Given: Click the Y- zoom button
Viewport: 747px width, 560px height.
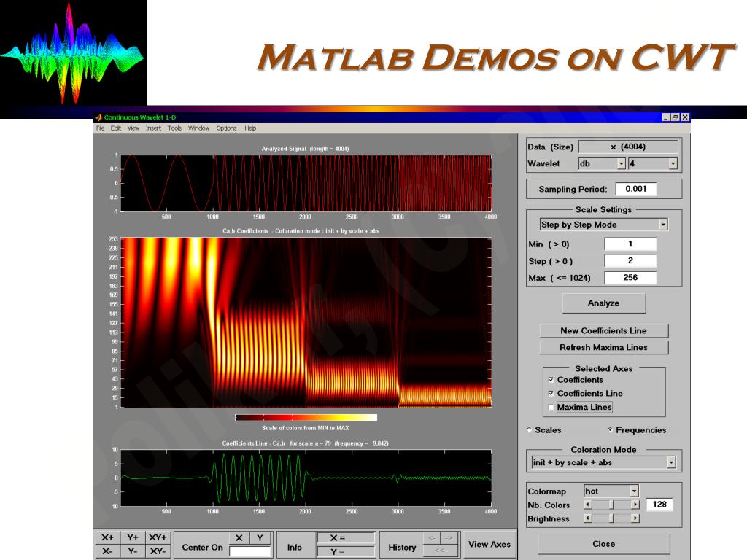Looking at the screenshot, I should pos(133,551).
